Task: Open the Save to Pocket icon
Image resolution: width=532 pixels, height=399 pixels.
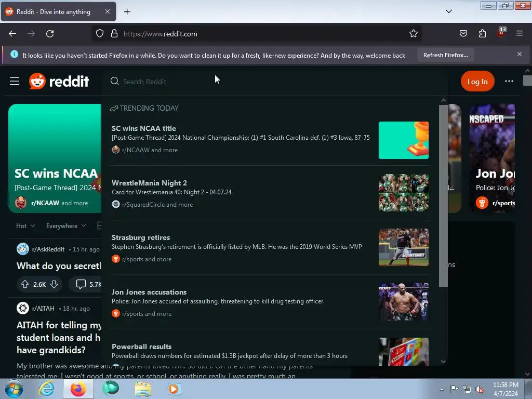Action: click(463, 33)
